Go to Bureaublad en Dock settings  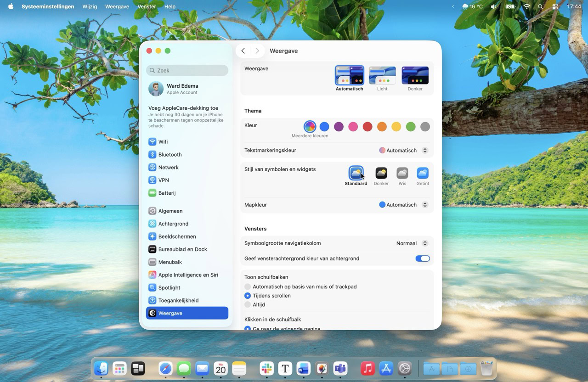[182, 249]
